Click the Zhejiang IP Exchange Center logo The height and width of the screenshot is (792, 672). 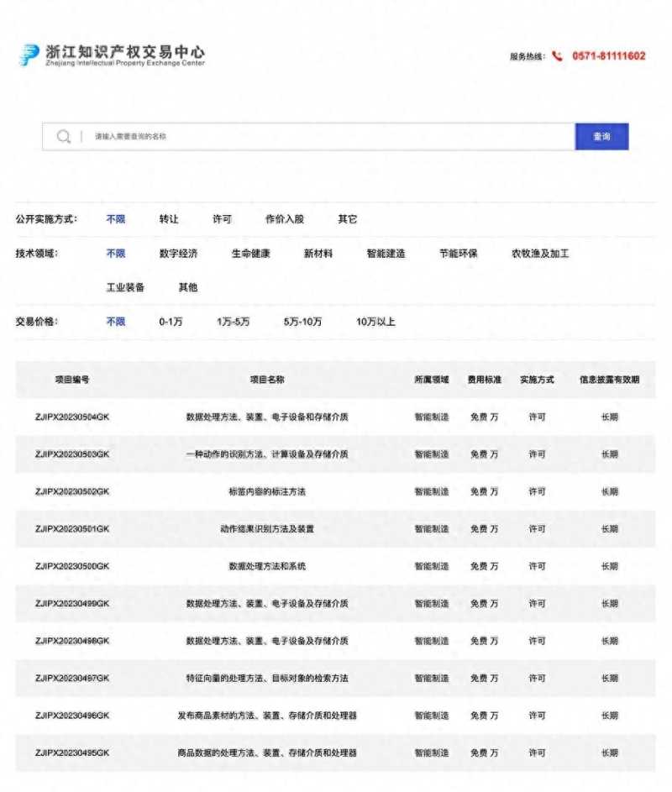click(x=112, y=55)
